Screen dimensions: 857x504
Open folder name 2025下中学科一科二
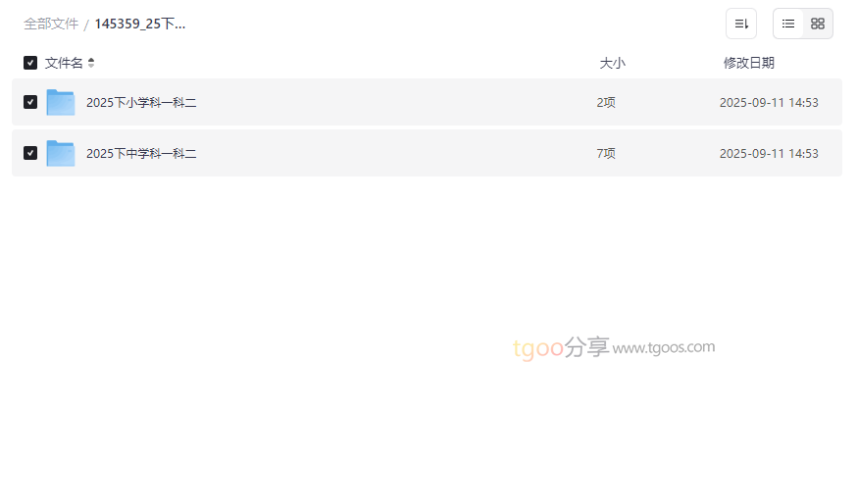tap(141, 153)
